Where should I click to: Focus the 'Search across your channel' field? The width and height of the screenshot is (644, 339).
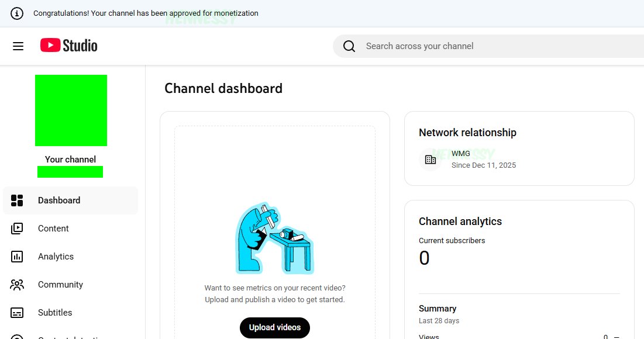point(488,46)
